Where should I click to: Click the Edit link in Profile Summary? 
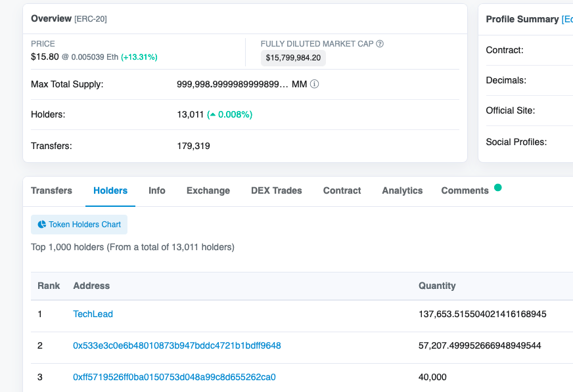(567, 19)
